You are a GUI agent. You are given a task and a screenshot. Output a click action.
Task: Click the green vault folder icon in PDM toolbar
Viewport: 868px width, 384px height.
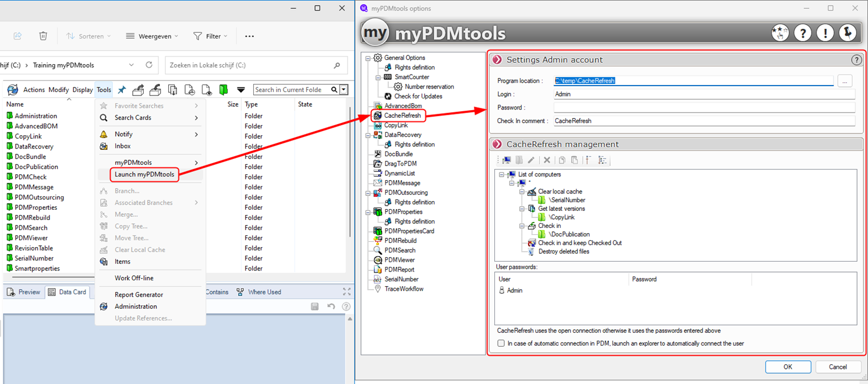coord(224,90)
